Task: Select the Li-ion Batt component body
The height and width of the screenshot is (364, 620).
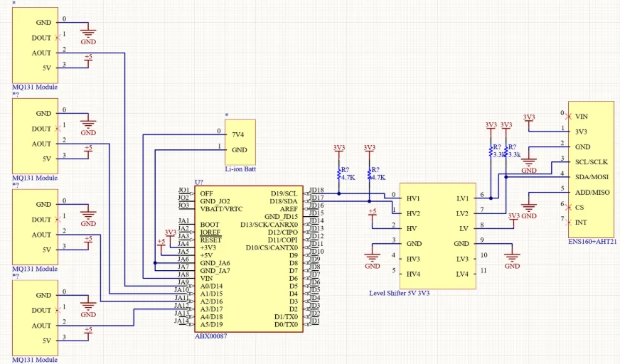Action: 240,142
